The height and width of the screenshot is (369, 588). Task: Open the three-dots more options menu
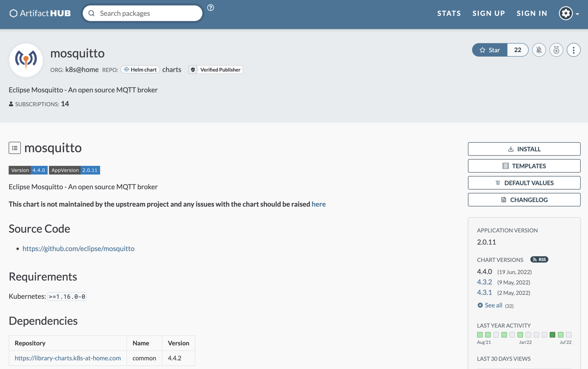(573, 50)
